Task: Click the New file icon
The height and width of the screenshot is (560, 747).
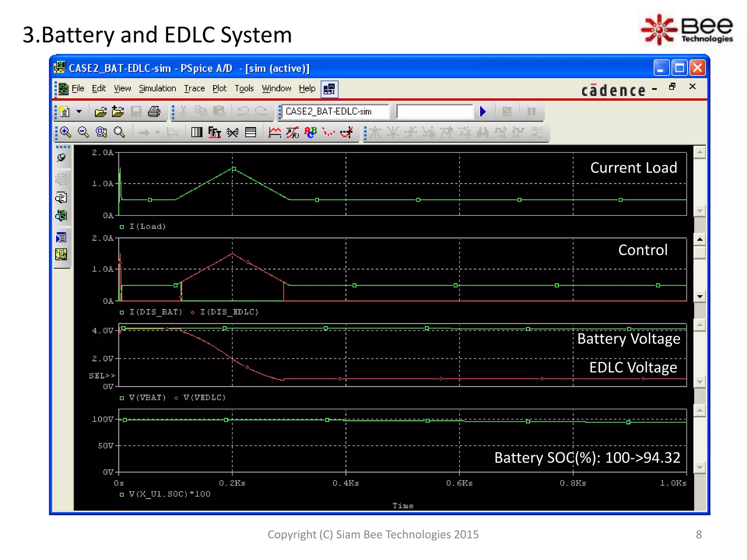Action: pyautogui.click(x=65, y=111)
